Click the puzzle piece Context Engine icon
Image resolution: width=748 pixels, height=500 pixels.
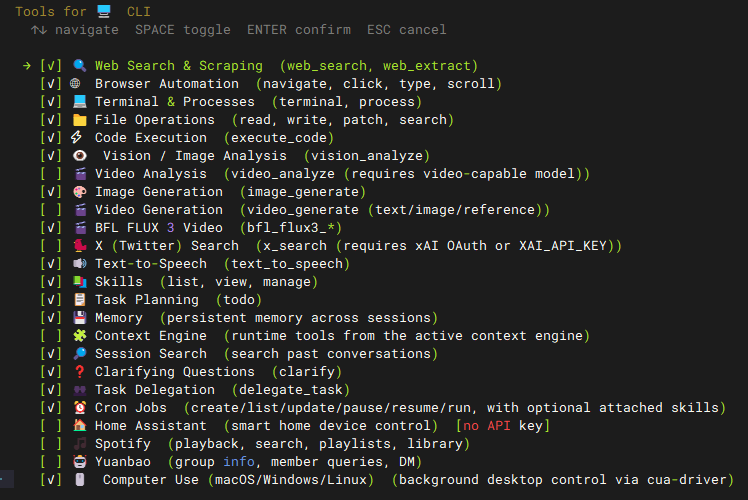pos(80,336)
